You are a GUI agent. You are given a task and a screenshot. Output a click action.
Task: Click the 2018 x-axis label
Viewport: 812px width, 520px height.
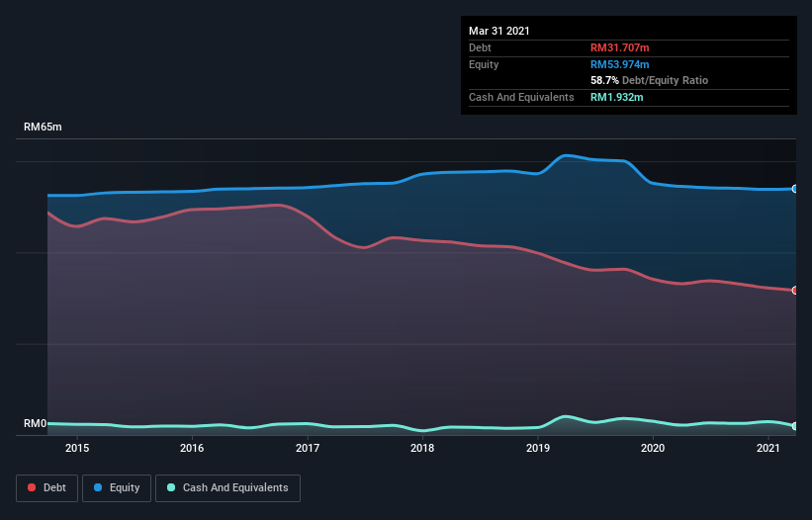pos(422,448)
